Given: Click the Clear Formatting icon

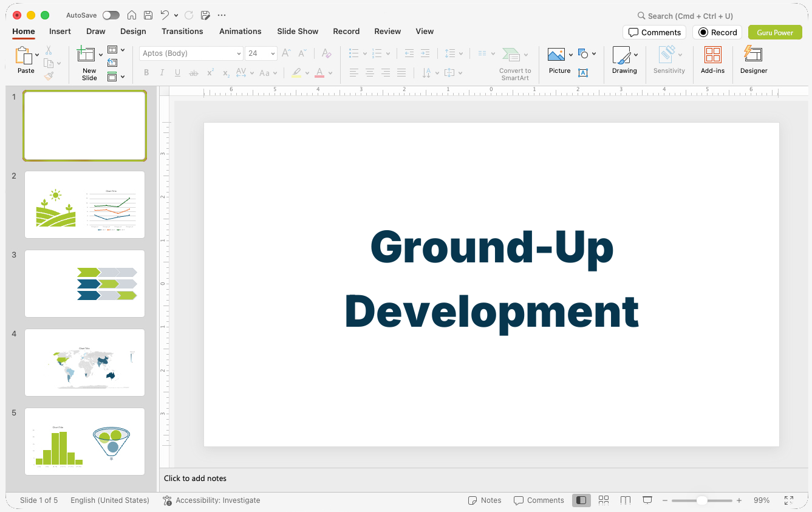Looking at the screenshot, I should (326, 53).
